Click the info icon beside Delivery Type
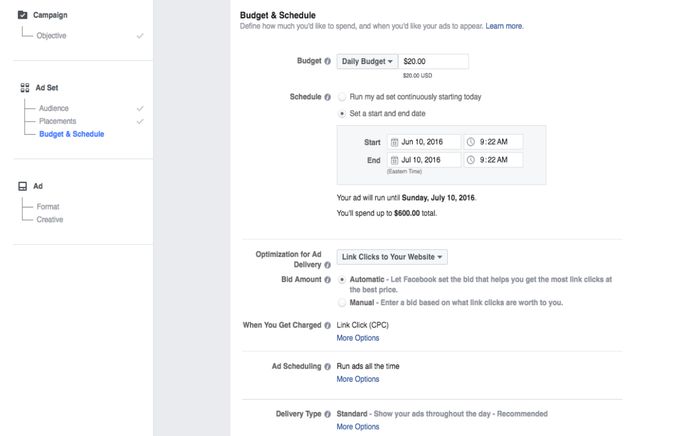The image size is (684, 436). click(x=328, y=414)
